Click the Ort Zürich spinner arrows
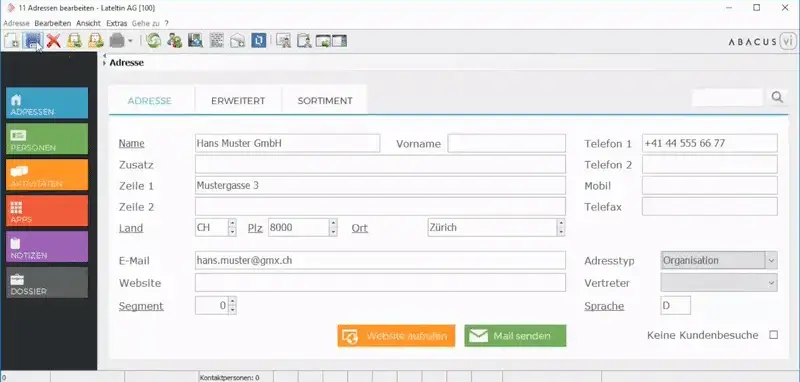Screen dimensions: 800x382 tap(561, 227)
